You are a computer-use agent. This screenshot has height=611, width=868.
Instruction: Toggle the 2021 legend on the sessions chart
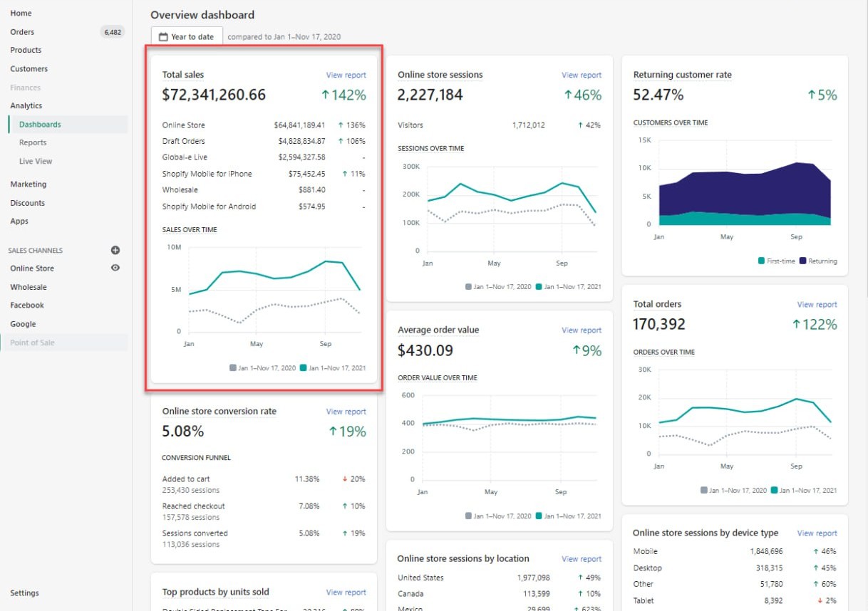[567, 286]
